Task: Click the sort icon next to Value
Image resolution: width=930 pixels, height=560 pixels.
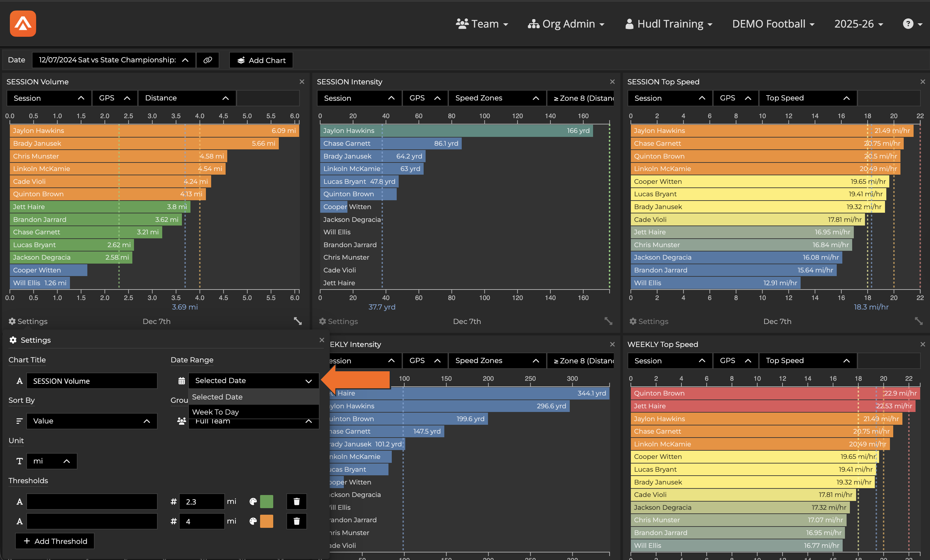Action: pos(19,421)
